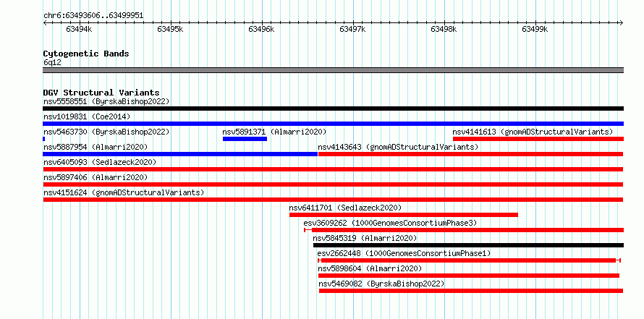This screenshot has width=644, height=319.
Task: Click the chr6:63493606..63499951 coordinate label
Action: 93,15
